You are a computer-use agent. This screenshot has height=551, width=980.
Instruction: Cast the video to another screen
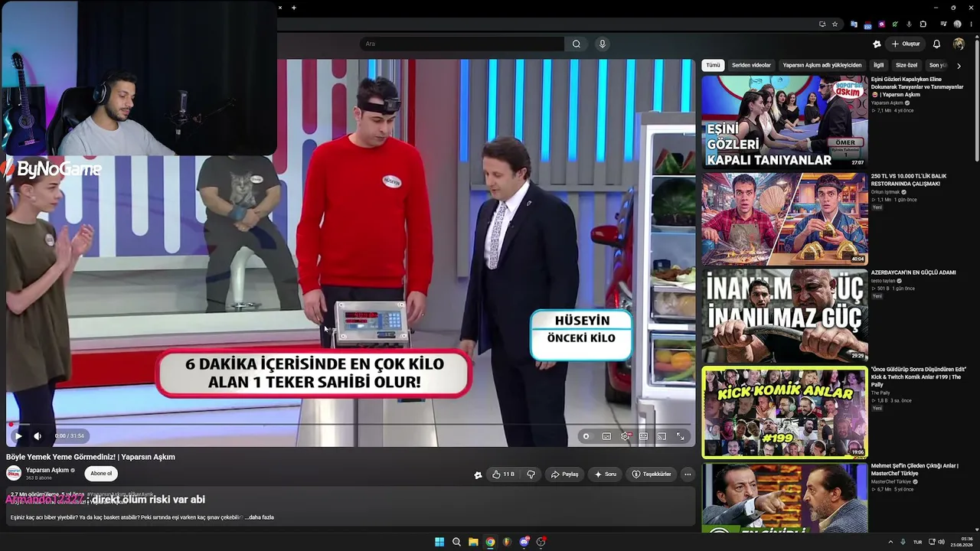(661, 436)
